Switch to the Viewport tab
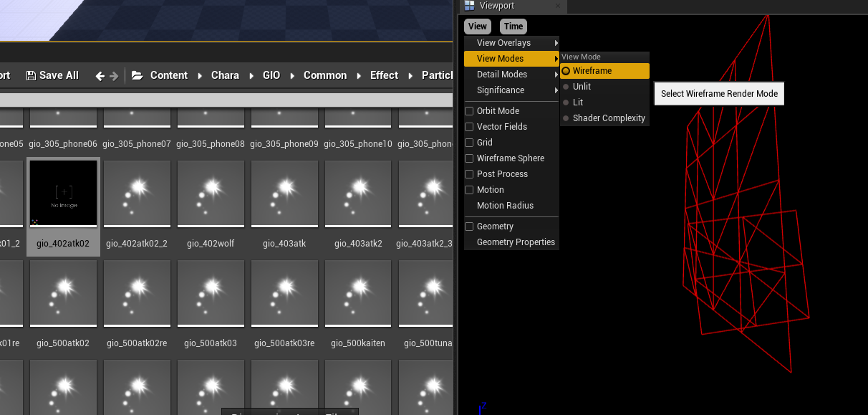Viewport: 868px width, 415px height. (513, 6)
